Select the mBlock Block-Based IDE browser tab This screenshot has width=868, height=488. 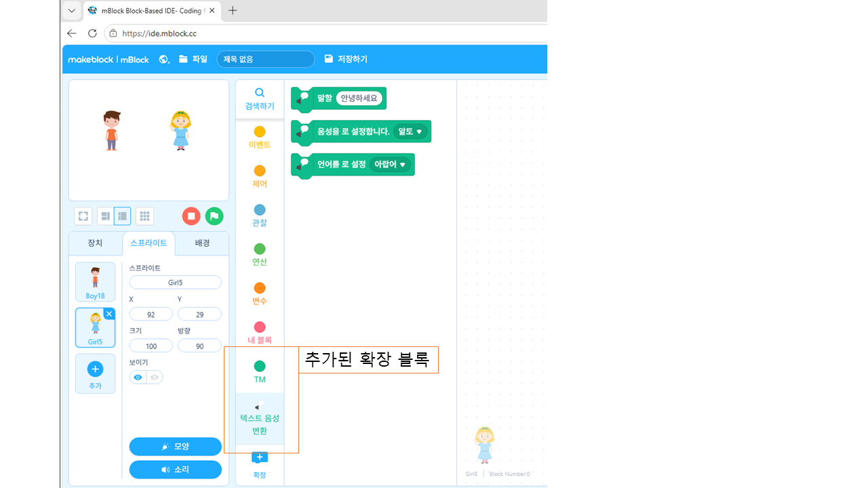pos(152,11)
